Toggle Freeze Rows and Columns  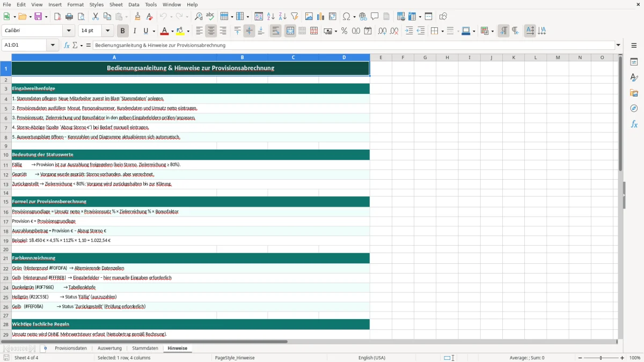click(428, 17)
